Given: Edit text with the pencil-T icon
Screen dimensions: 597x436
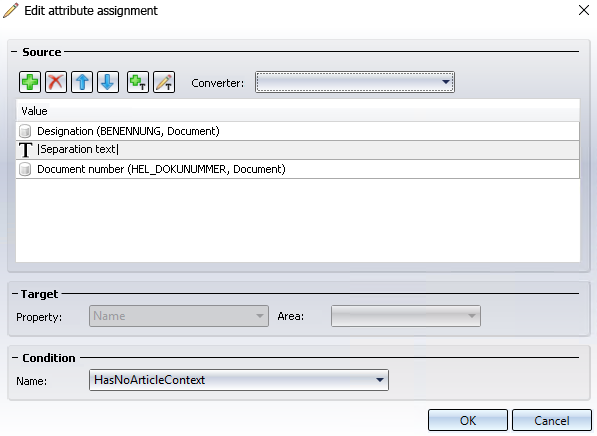Looking at the screenshot, I should pos(164,82).
